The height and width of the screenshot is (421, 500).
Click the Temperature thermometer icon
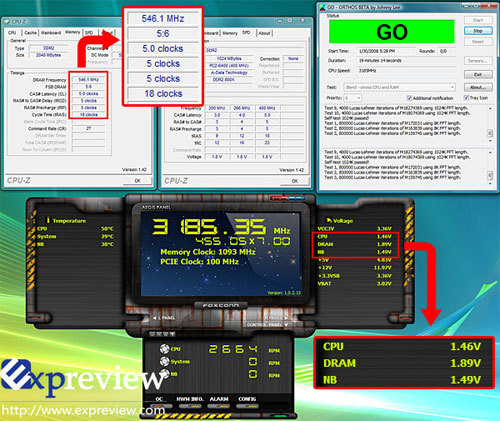tap(48, 220)
